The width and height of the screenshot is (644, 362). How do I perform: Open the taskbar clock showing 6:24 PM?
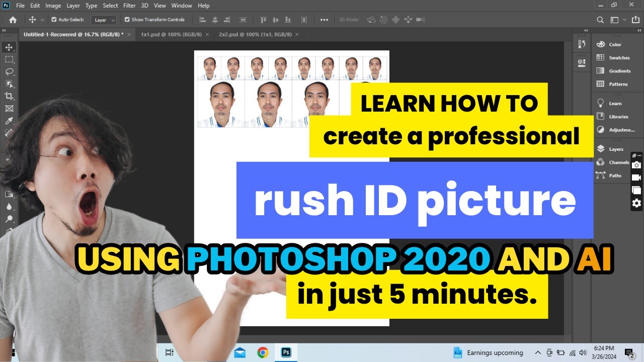pyautogui.click(x=604, y=352)
